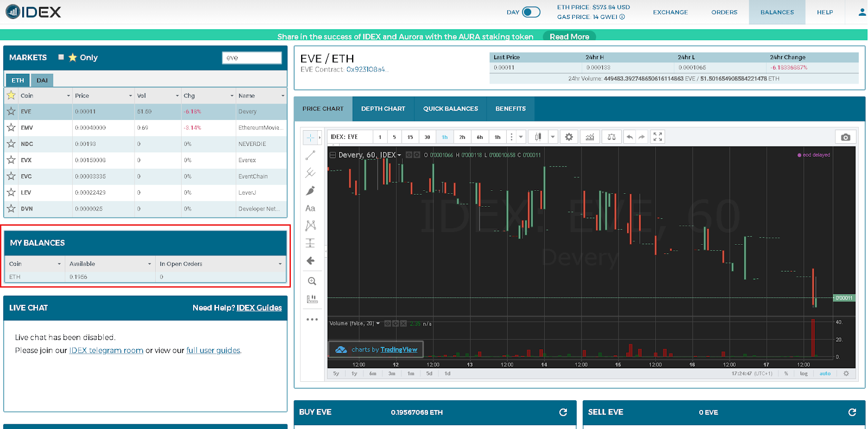
Task: Open the Price column dropdown
Action: (x=130, y=96)
